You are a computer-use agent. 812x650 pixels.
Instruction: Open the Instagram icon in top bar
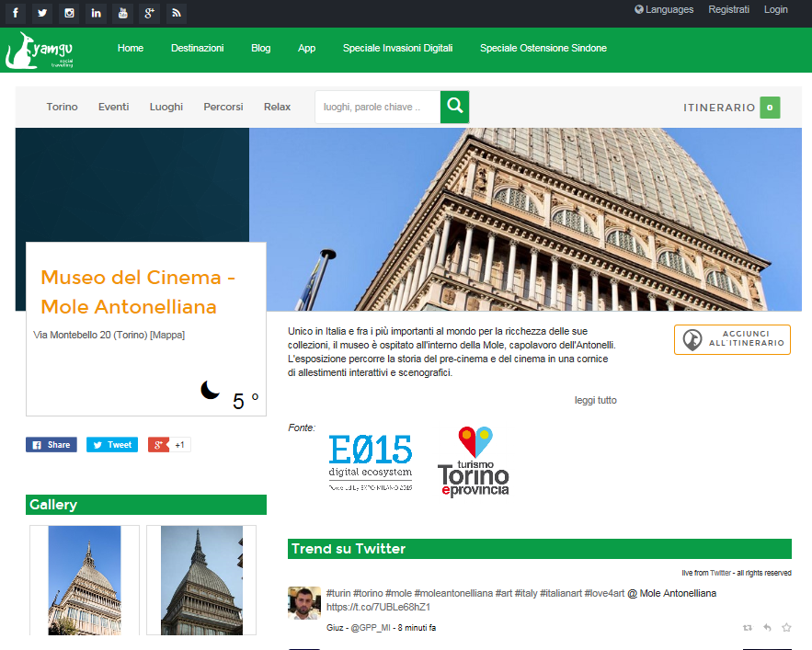[x=69, y=12]
